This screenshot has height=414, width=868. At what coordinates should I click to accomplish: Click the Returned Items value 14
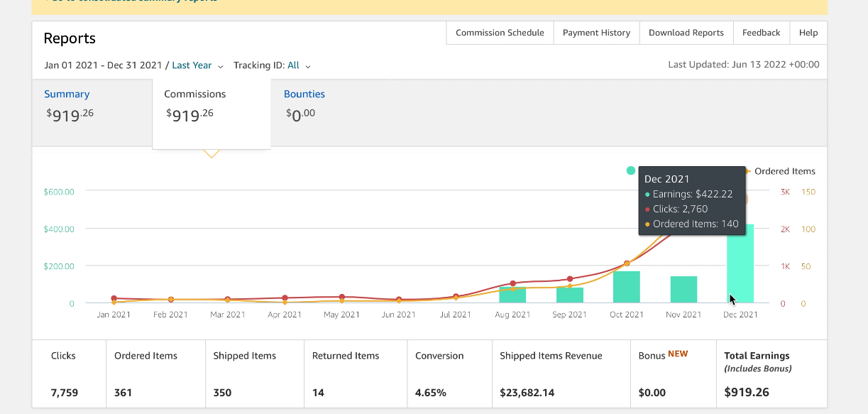point(318,393)
